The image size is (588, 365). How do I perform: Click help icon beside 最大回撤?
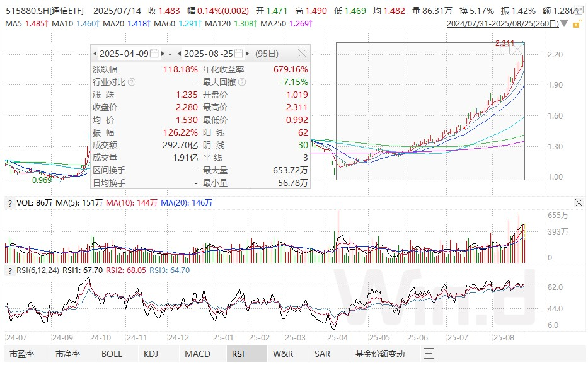[242, 82]
